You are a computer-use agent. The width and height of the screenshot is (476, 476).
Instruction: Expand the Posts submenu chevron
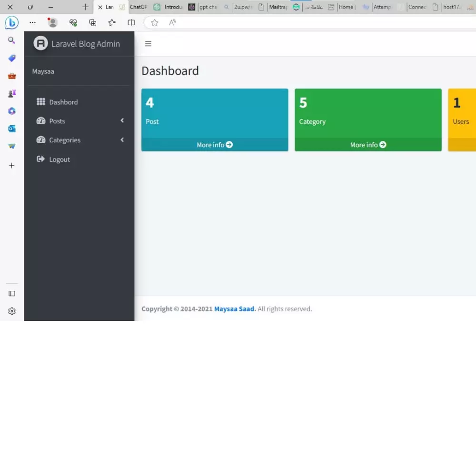[x=122, y=120]
